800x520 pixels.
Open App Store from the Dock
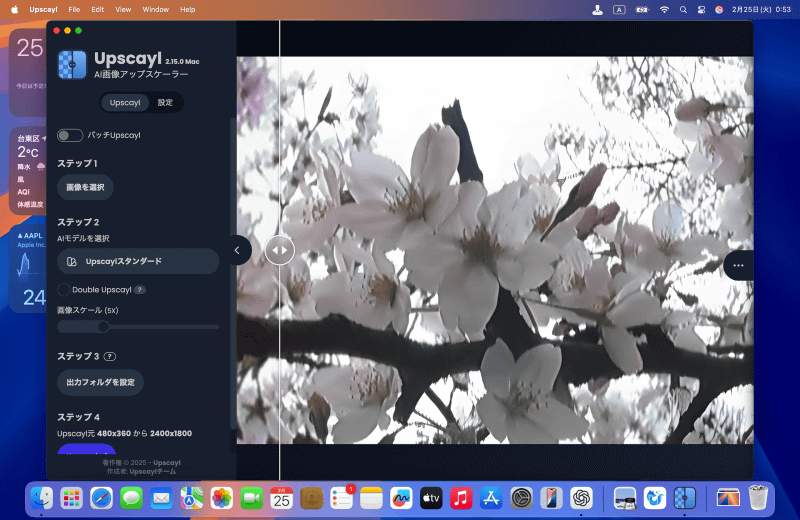tap(491, 498)
